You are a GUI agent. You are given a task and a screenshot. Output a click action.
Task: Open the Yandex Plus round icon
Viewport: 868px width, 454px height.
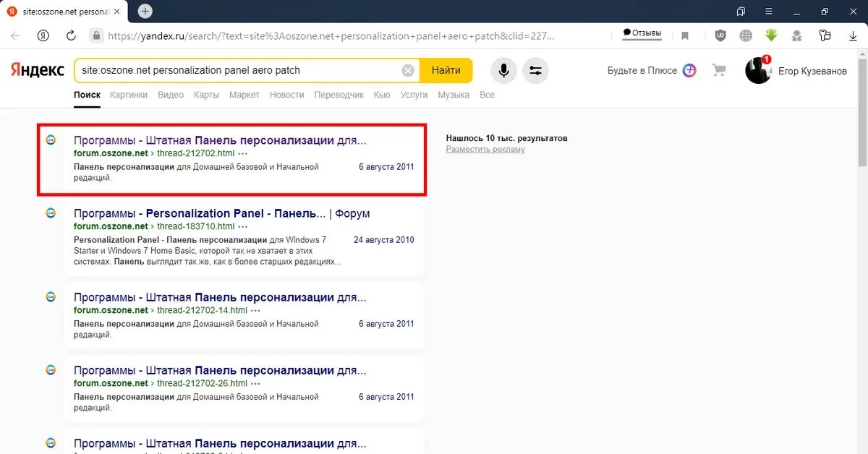(689, 70)
